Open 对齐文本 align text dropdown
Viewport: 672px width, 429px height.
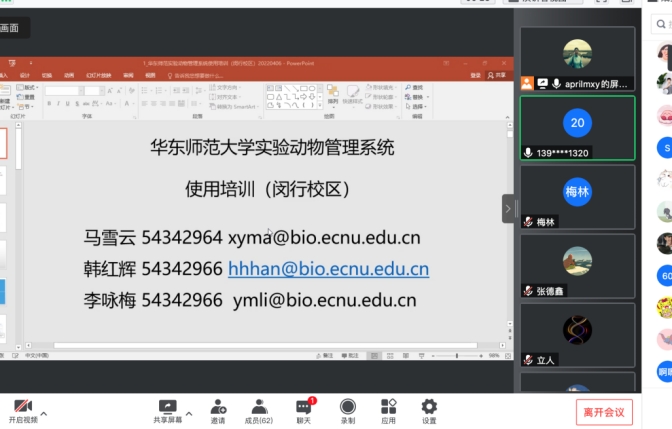click(x=225, y=97)
